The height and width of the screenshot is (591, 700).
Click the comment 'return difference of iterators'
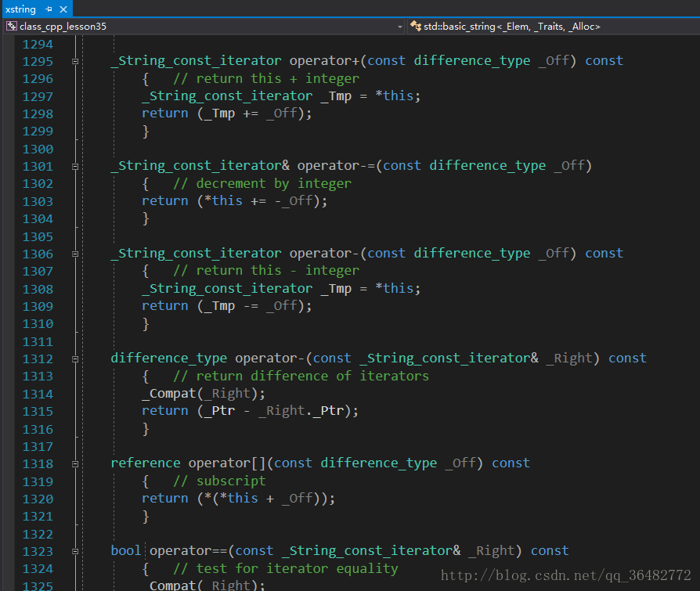coord(301,376)
